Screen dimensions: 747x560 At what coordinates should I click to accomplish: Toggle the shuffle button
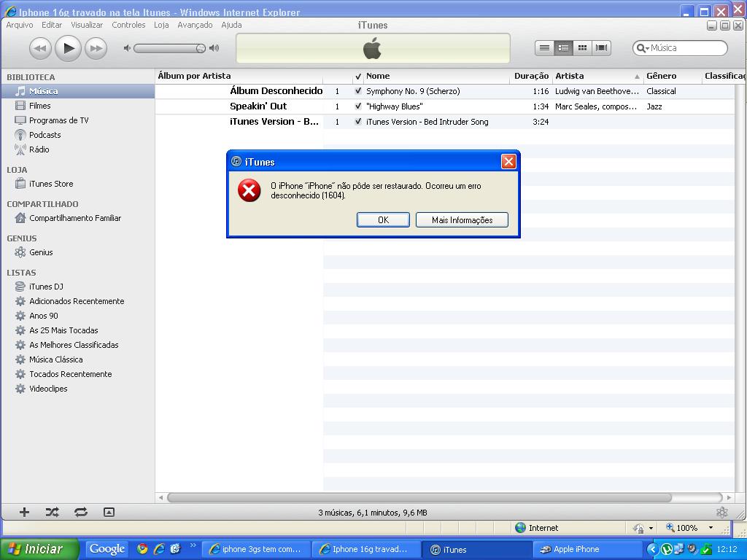52,513
